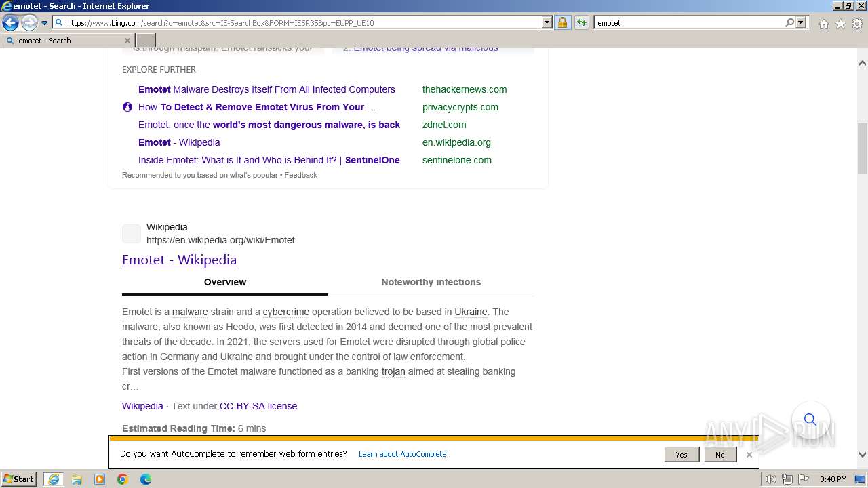Launch Edge from the taskbar
Image resolution: width=868 pixels, height=488 pixels.
pyautogui.click(x=146, y=479)
